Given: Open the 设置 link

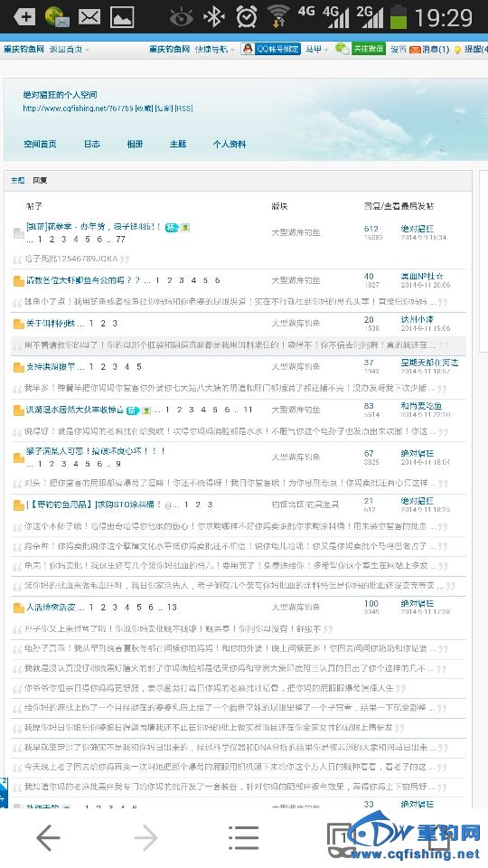Looking at the screenshot, I should click(398, 49).
